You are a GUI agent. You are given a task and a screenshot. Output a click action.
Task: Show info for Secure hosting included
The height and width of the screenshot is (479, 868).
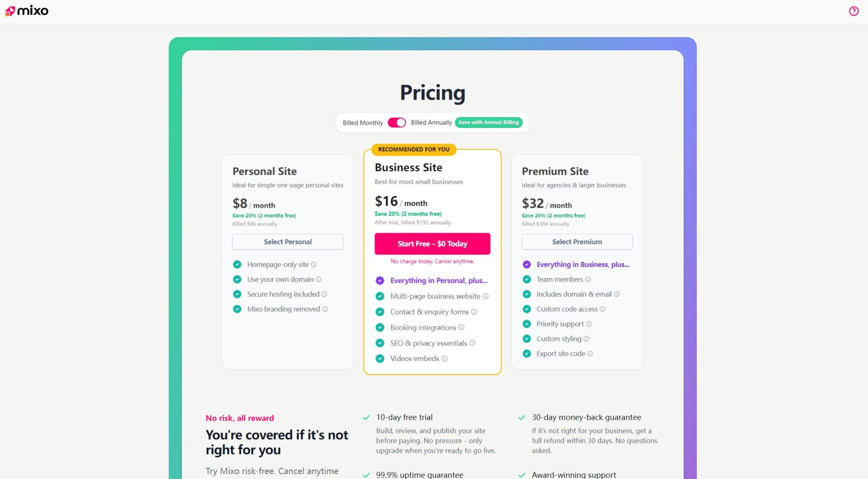pyautogui.click(x=324, y=294)
